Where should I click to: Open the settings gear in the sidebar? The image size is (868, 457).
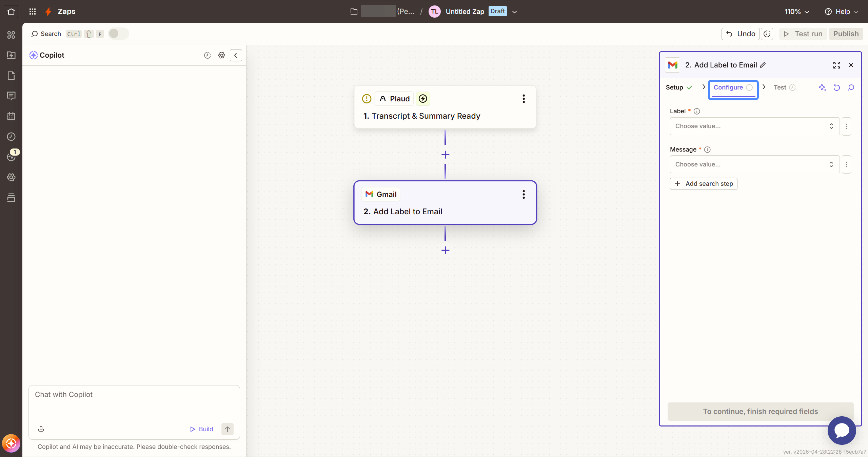[11, 177]
